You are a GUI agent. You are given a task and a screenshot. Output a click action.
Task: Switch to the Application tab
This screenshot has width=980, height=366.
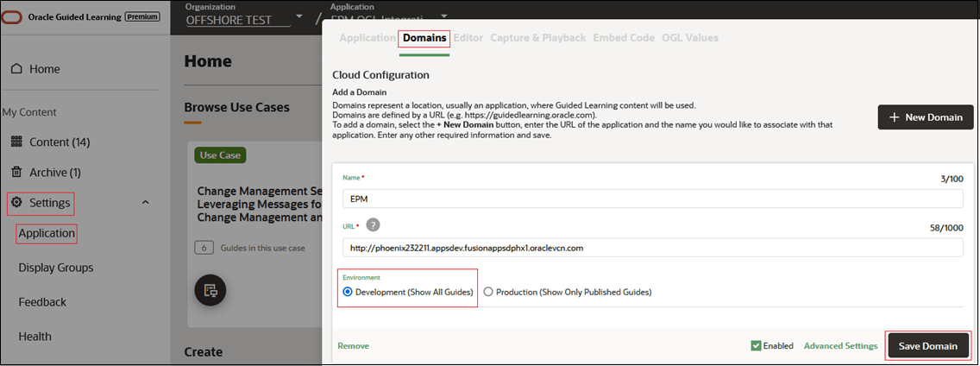[x=367, y=37]
